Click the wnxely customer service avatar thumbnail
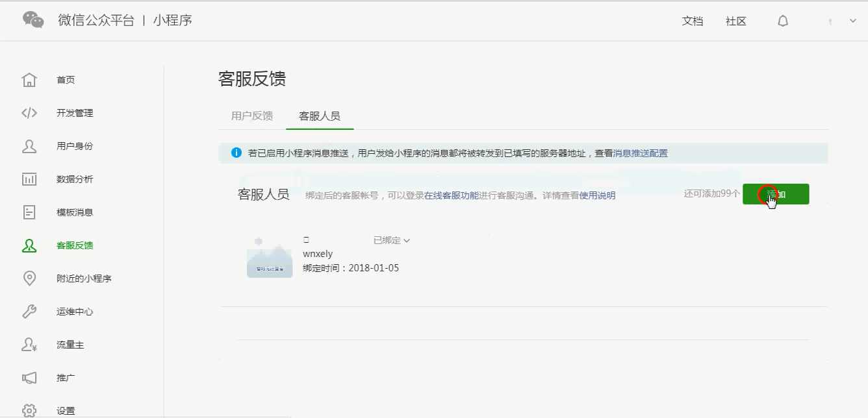Image resolution: width=868 pixels, height=418 pixels. coord(270,256)
